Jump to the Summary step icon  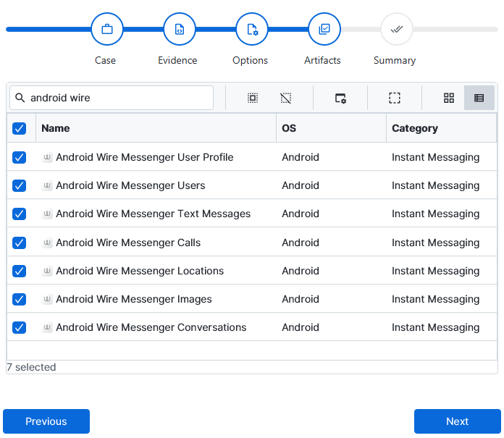pyautogui.click(x=397, y=29)
